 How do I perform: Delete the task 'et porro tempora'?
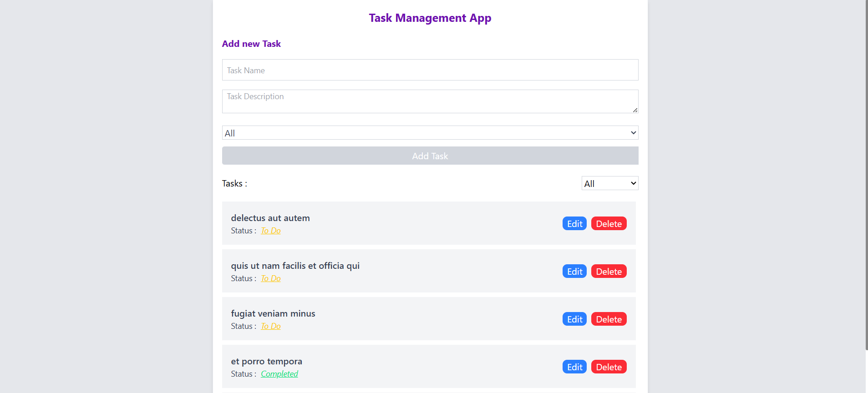[x=609, y=367]
